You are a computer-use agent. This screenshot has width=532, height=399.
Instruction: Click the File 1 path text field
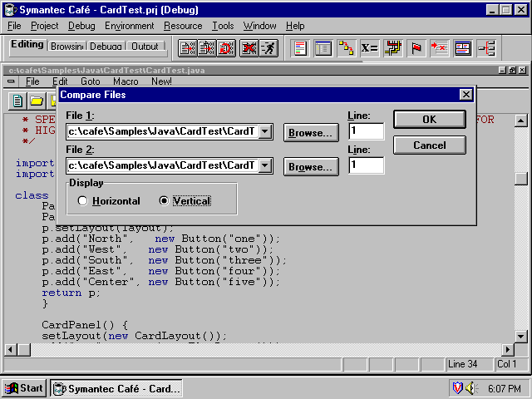tap(163, 131)
